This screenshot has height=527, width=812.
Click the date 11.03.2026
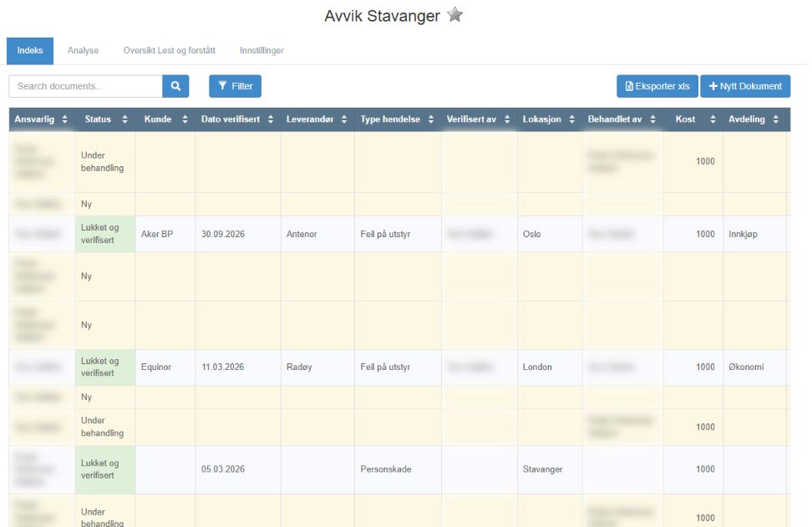point(223,367)
